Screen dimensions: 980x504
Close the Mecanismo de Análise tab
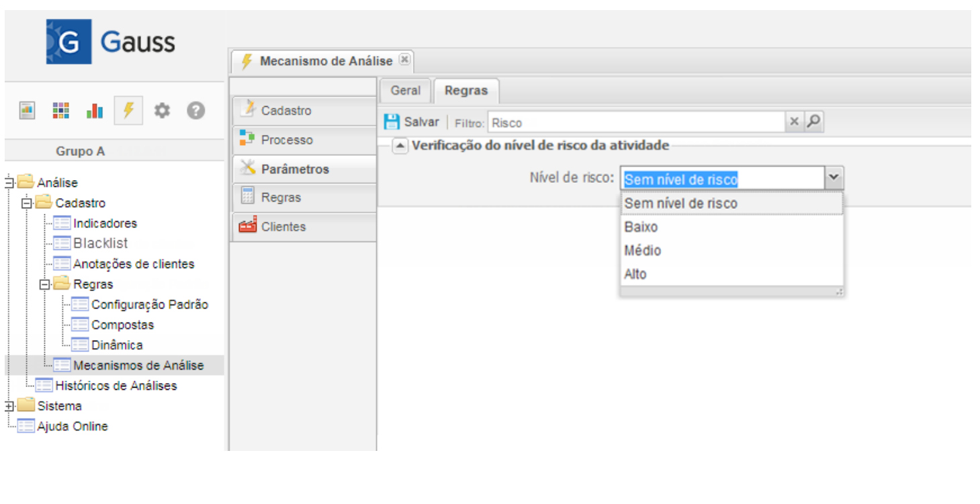[x=404, y=59]
